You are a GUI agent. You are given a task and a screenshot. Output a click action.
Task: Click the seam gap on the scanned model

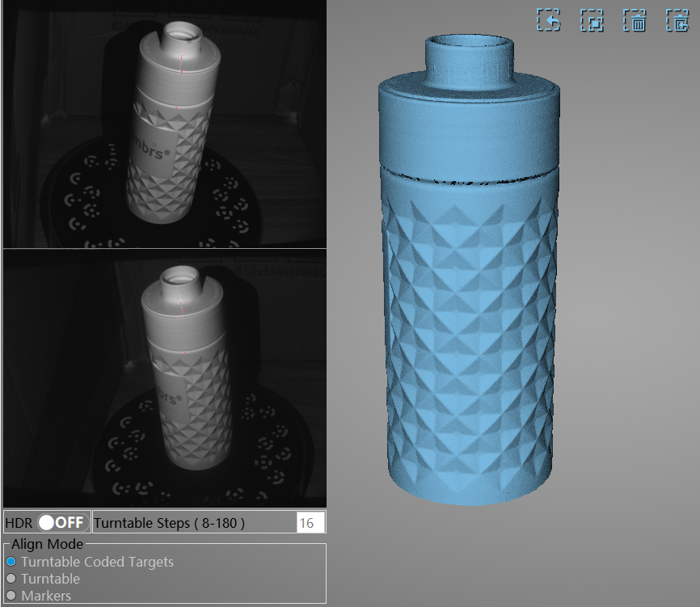click(x=469, y=177)
